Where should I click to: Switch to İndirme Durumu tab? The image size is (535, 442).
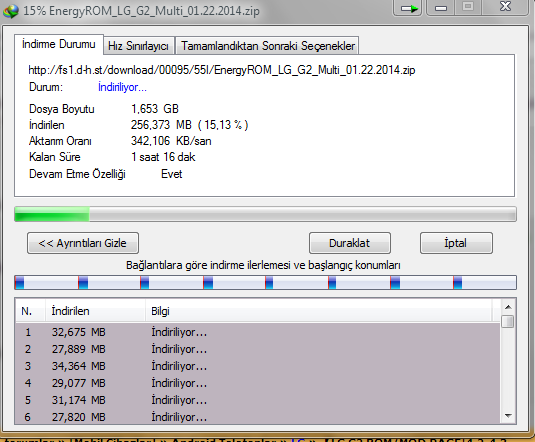(59, 44)
